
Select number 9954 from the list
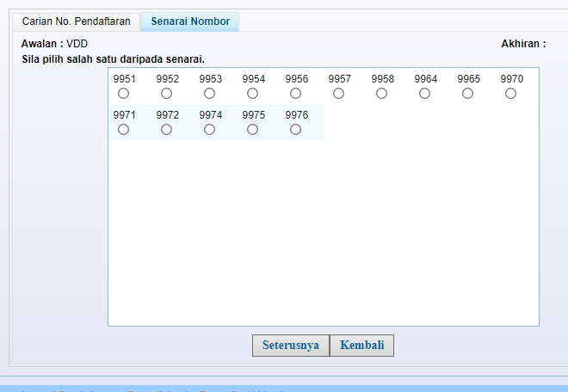click(x=253, y=94)
